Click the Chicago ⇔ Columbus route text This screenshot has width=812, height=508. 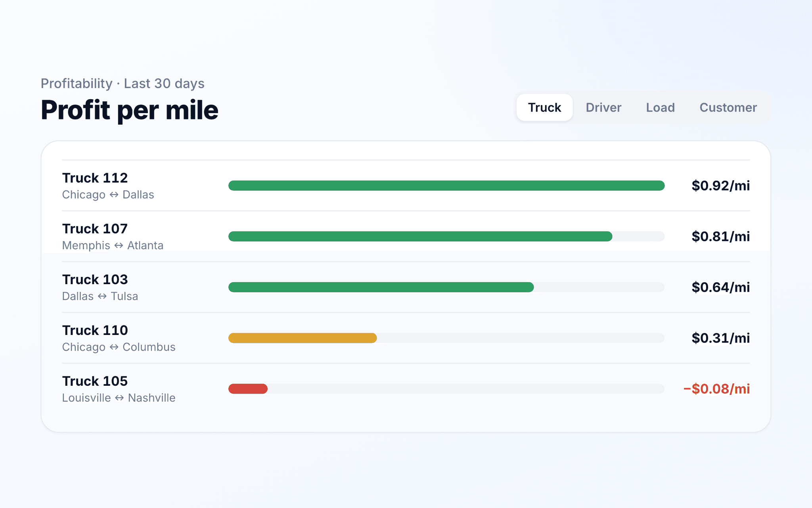[119, 347]
